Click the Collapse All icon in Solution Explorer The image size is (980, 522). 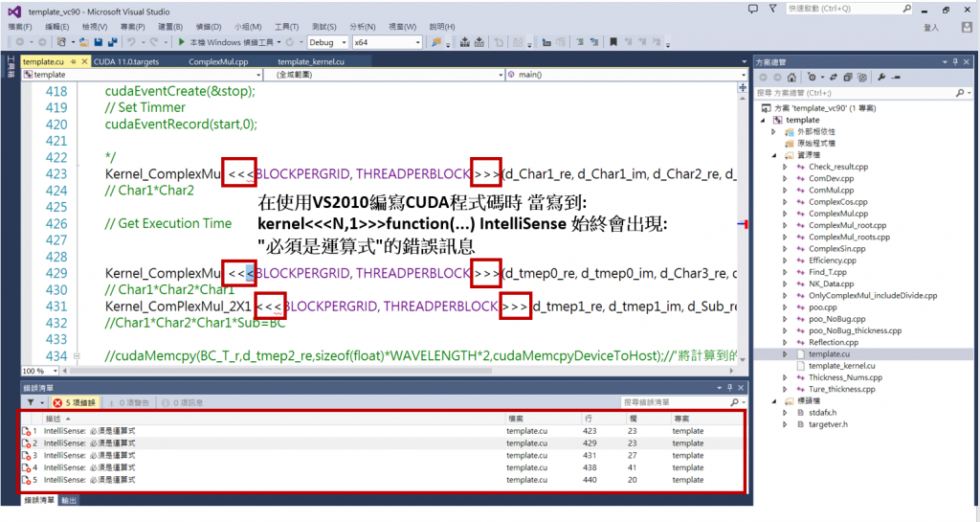tap(848, 78)
